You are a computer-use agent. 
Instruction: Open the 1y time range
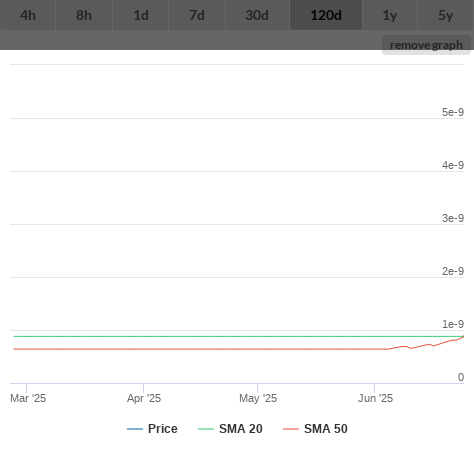390,15
